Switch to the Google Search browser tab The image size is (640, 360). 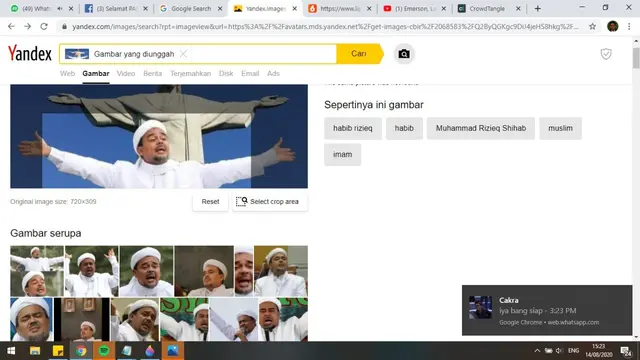190,9
